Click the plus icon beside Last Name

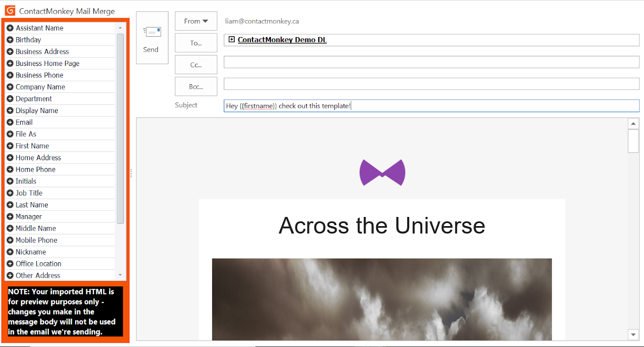10,205
